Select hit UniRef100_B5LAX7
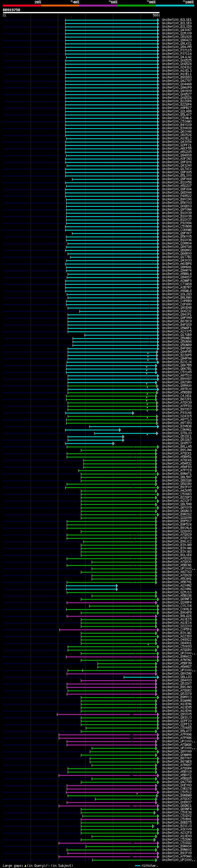The width and height of the screenshot is (197, 868). tap(176, 115)
